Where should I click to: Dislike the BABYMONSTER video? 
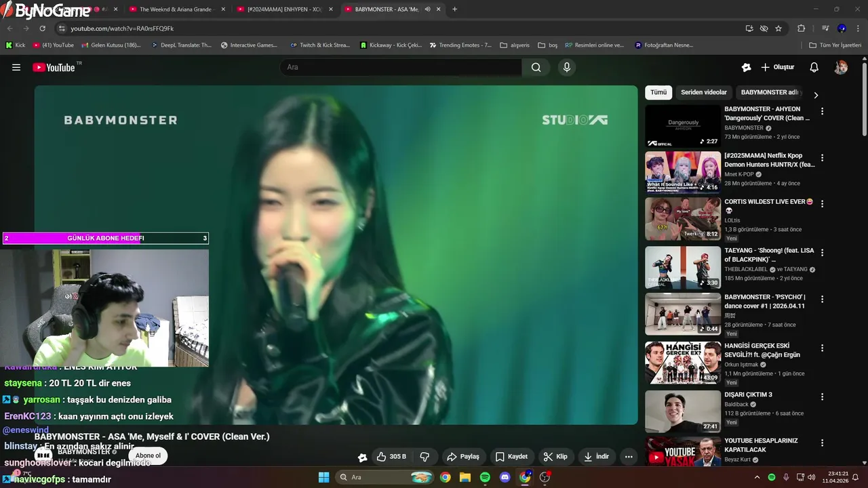point(425,457)
